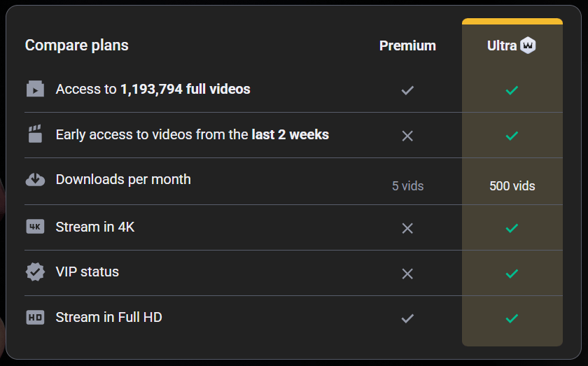
Task: Click the Ultra checkmark for early access
Action: (512, 136)
